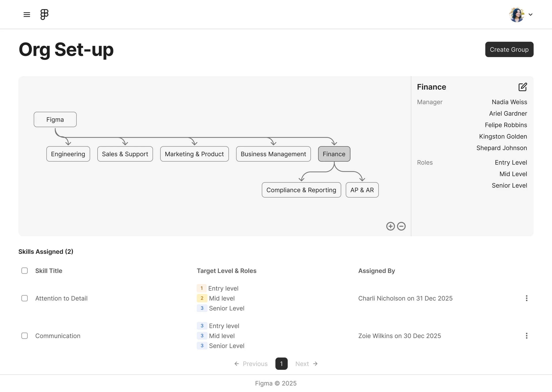Expand the profile dropdown chevron
Screen dimensions: 552x392
pos(531,15)
